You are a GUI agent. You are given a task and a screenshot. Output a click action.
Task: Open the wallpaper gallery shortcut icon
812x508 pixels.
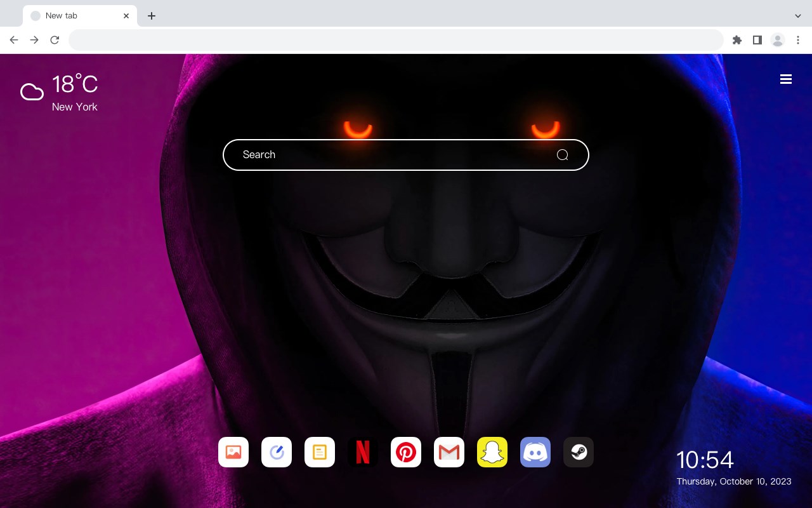pos(233,452)
